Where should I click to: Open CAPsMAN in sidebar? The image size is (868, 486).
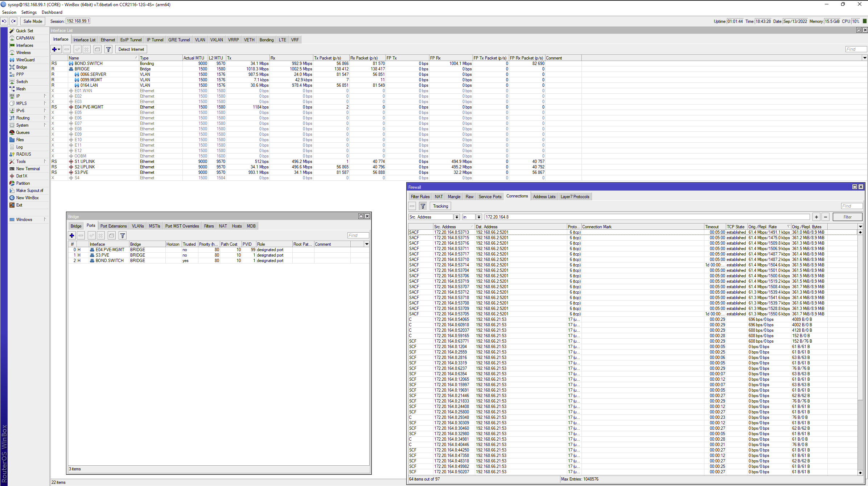coord(25,38)
